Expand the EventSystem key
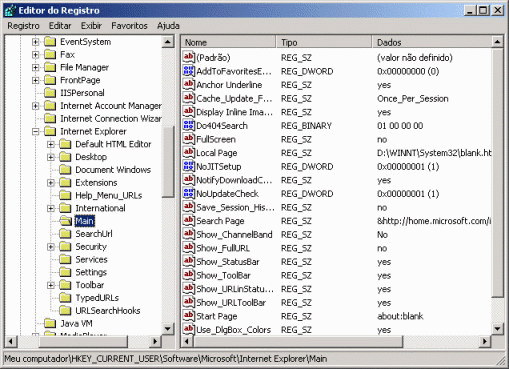Viewport: 509px width, 369px height. pyautogui.click(x=35, y=42)
